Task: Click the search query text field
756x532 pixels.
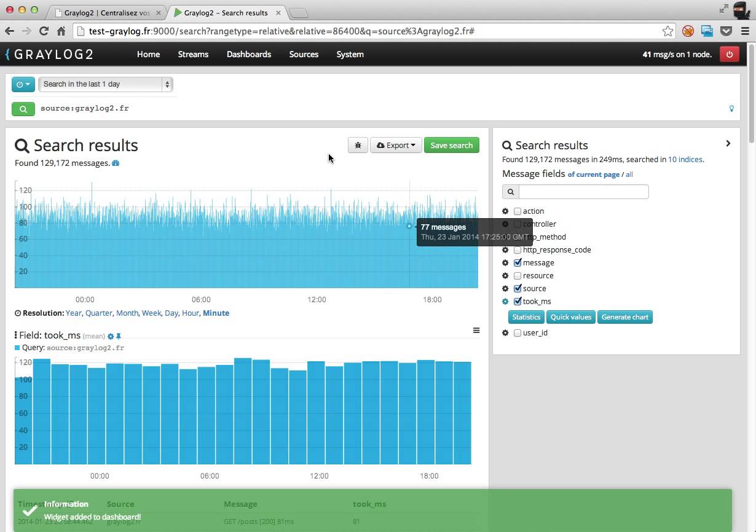Action: click(x=381, y=109)
